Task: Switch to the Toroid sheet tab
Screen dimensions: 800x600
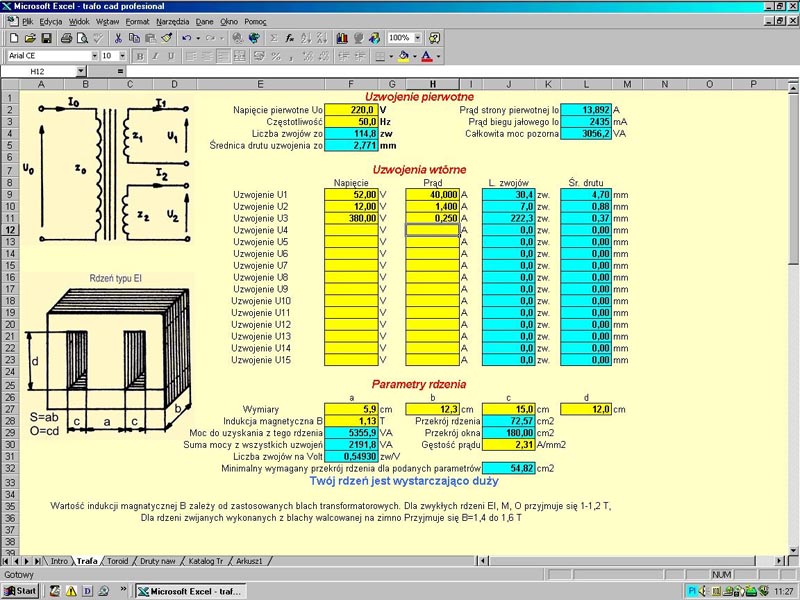Action: point(117,561)
